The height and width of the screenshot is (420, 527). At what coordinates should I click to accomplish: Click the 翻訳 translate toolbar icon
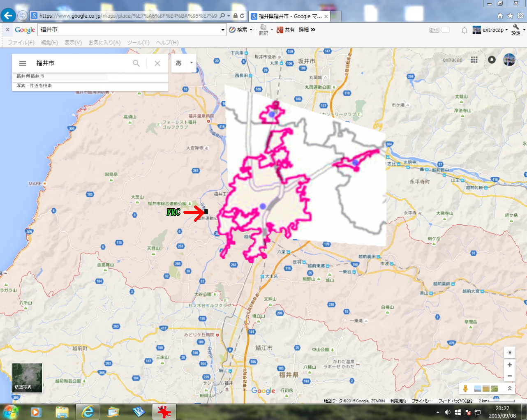click(x=263, y=30)
